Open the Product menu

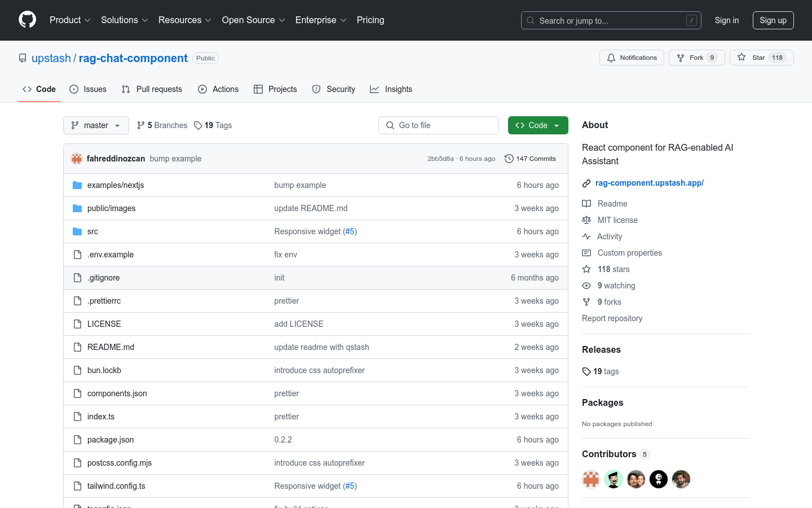click(x=69, y=20)
